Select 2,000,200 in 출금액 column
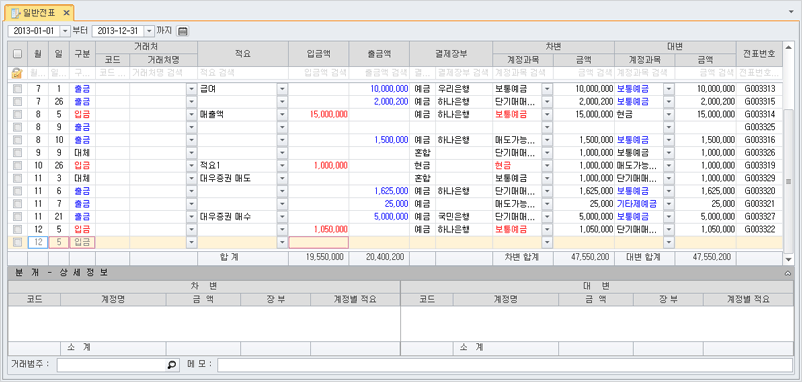The width and height of the screenshot is (802, 382). 391,102
